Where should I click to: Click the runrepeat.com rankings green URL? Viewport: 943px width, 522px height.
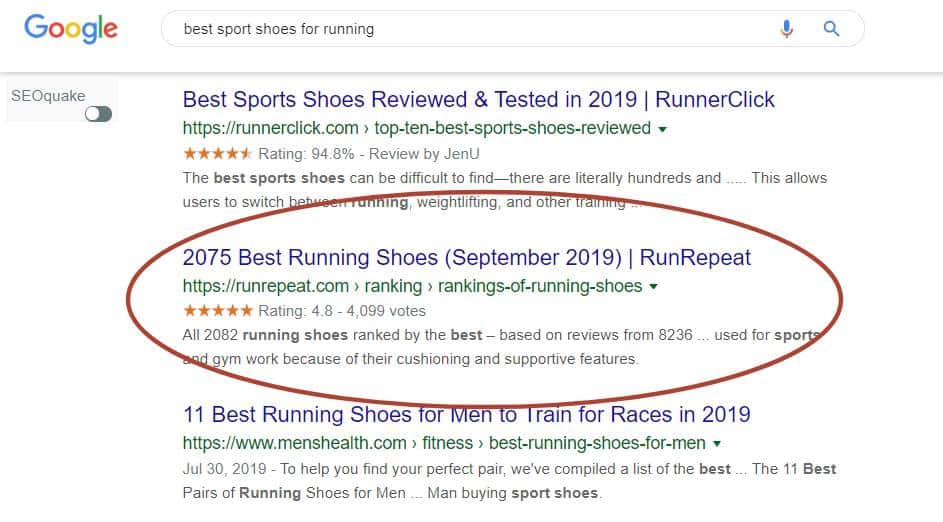pos(413,286)
